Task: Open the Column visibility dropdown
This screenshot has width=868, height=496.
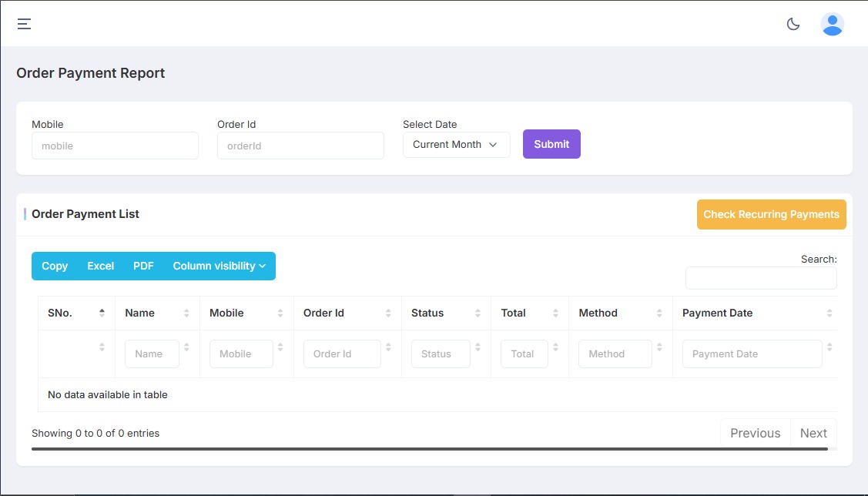Action: pyautogui.click(x=219, y=266)
